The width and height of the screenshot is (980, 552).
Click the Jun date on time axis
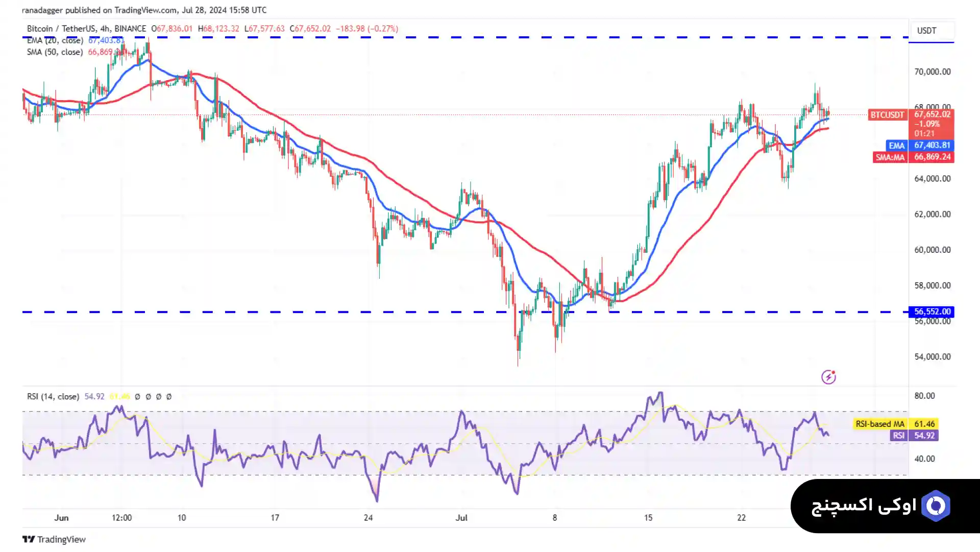click(61, 518)
